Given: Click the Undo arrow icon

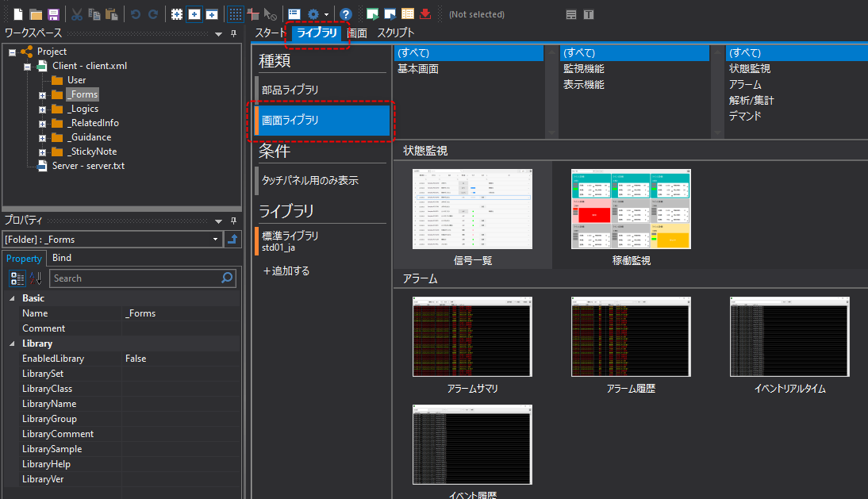Looking at the screenshot, I should coord(136,14).
